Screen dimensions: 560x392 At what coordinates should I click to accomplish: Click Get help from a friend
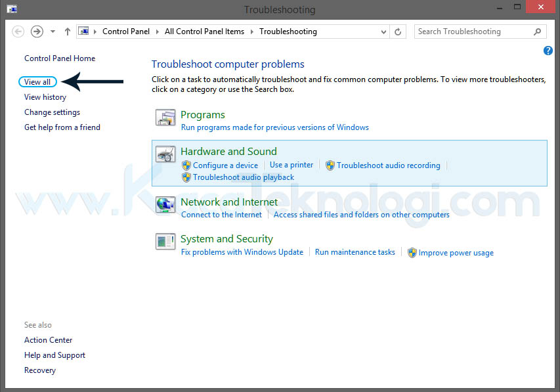click(62, 127)
